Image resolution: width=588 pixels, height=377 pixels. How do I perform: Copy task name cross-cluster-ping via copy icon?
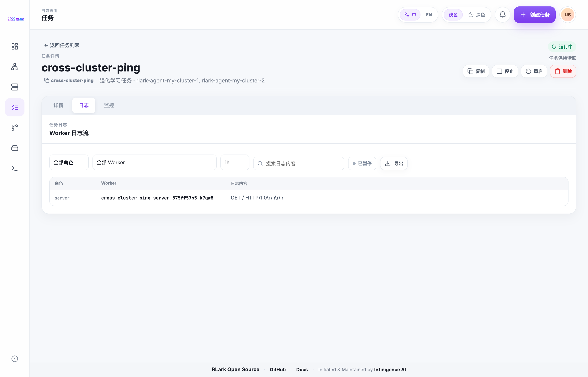47,80
